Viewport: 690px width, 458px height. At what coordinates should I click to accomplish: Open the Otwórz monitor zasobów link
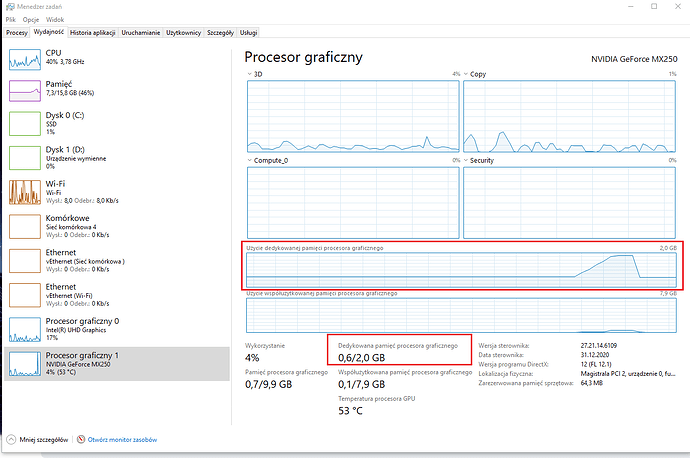(x=124, y=440)
